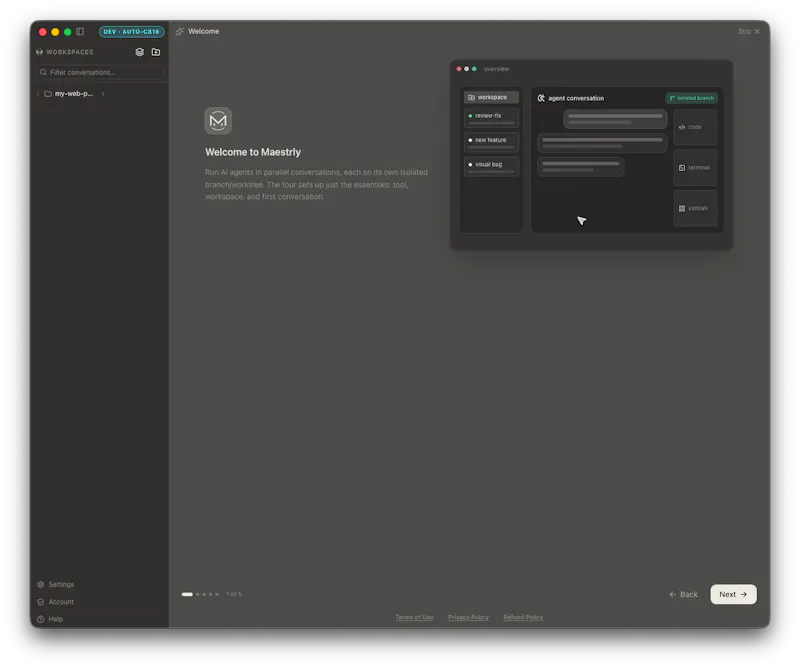Click the Workspaces header icon

(x=39, y=52)
